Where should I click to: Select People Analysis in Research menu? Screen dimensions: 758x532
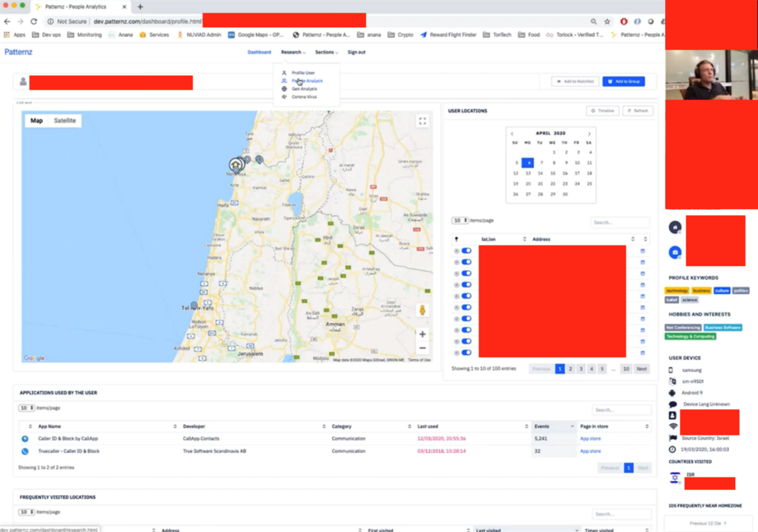click(x=307, y=81)
